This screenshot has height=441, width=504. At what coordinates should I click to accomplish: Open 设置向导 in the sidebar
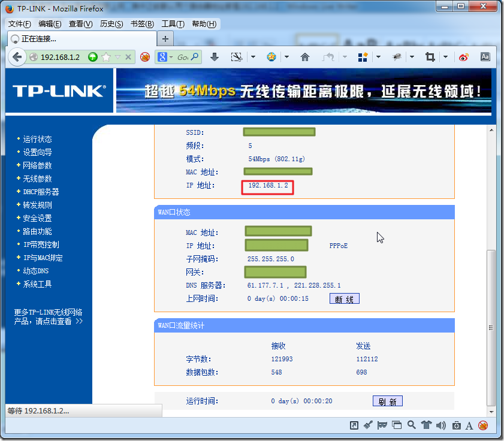(37, 152)
